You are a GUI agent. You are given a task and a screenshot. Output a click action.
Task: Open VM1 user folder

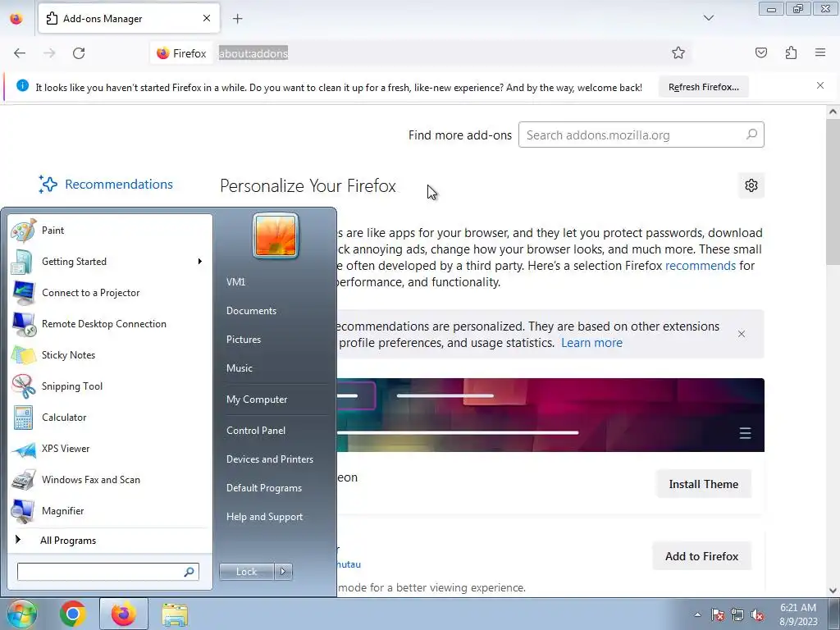(235, 282)
